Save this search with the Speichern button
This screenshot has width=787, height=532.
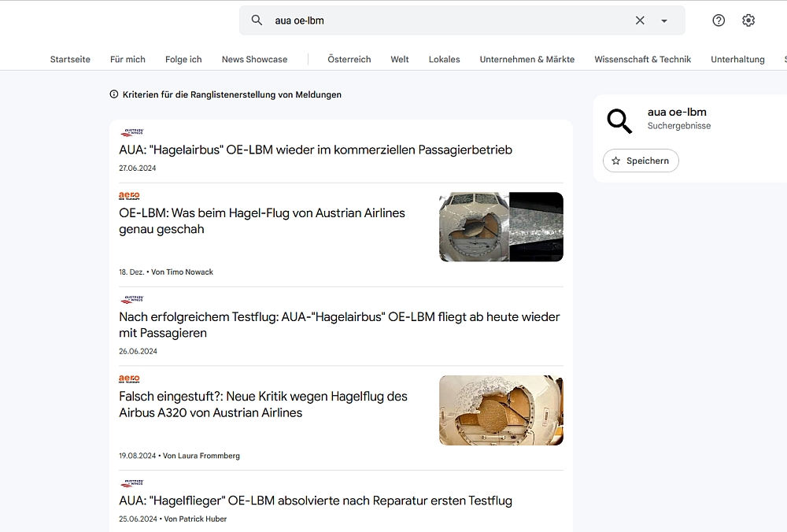tap(641, 161)
